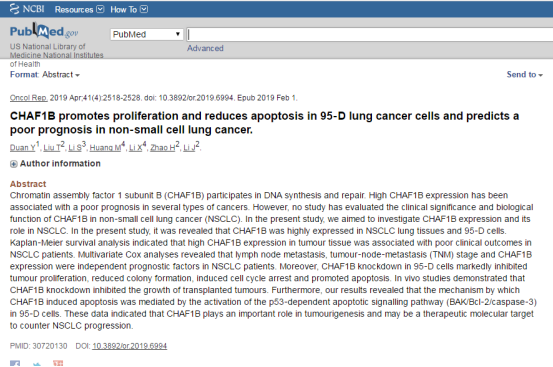Image resolution: width=553 pixels, height=367 pixels.
Task: Open the PubMed.gov logo homepage
Action: (44, 32)
